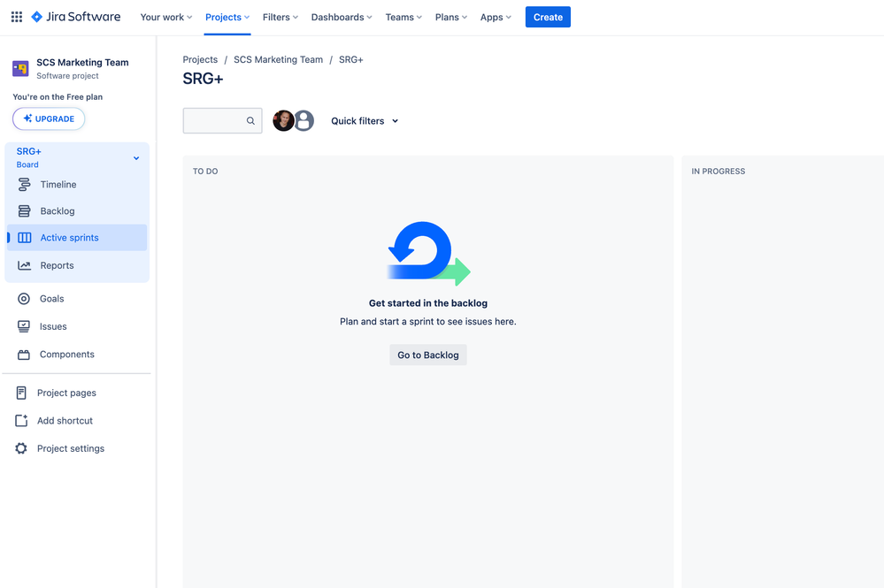Open the Backlog view icon
Viewport: 884px width, 588px height.
24,211
